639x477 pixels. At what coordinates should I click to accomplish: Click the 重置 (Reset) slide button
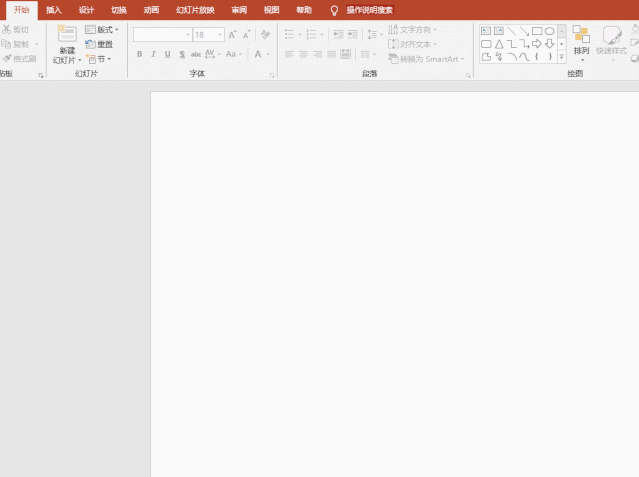pos(99,44)
